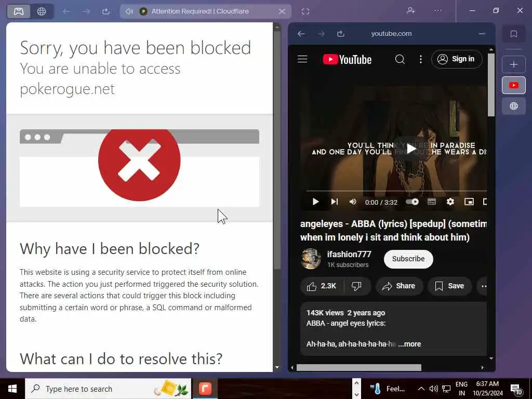Click main page scrollbar down arrow
This screenshot has height=399, width=532.
pos(277,367)
